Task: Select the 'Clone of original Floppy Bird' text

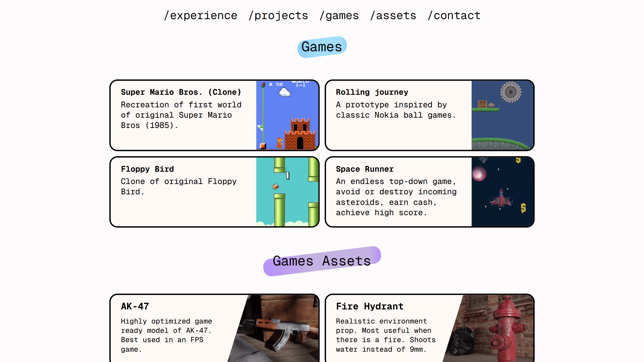Action: [179, 187]
